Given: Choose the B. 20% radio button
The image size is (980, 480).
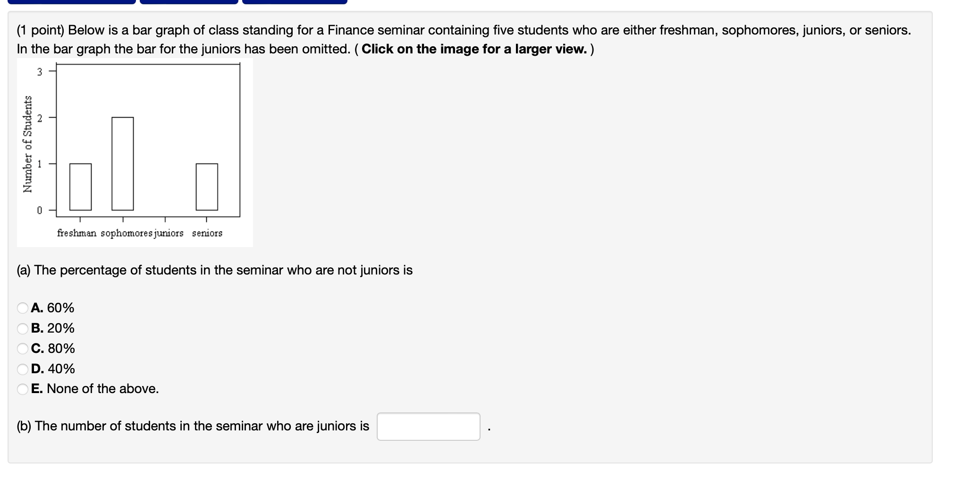Looking at the screenshot, I should [23, 328].
